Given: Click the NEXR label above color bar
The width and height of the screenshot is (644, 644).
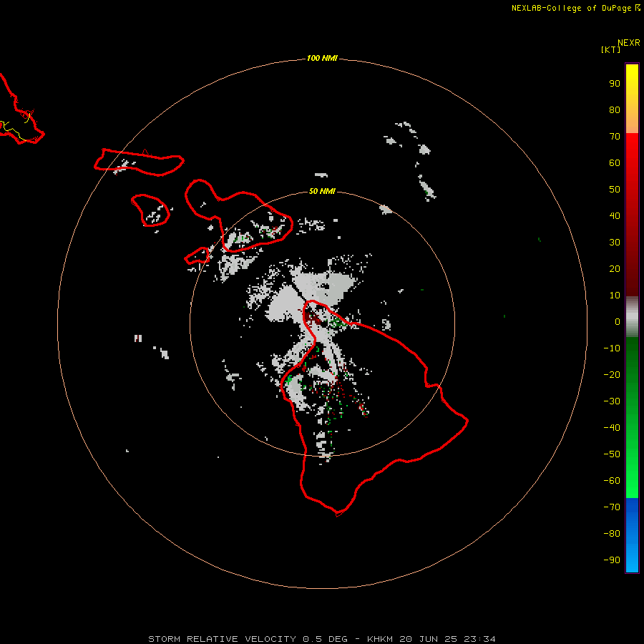Looking at the screenshot, I should click(629, 43).
